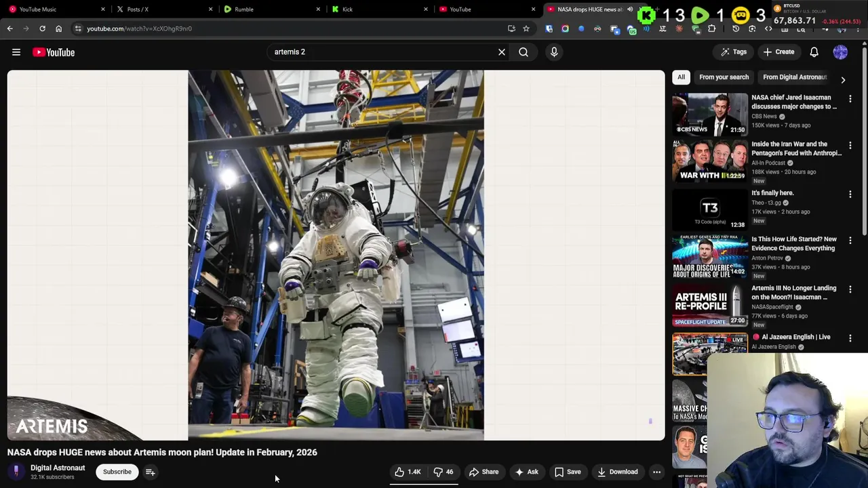The width and height of the screenshot is (868, 488).
Task: Open the NASASpaceflight channel name
Action: pos(772,307)
